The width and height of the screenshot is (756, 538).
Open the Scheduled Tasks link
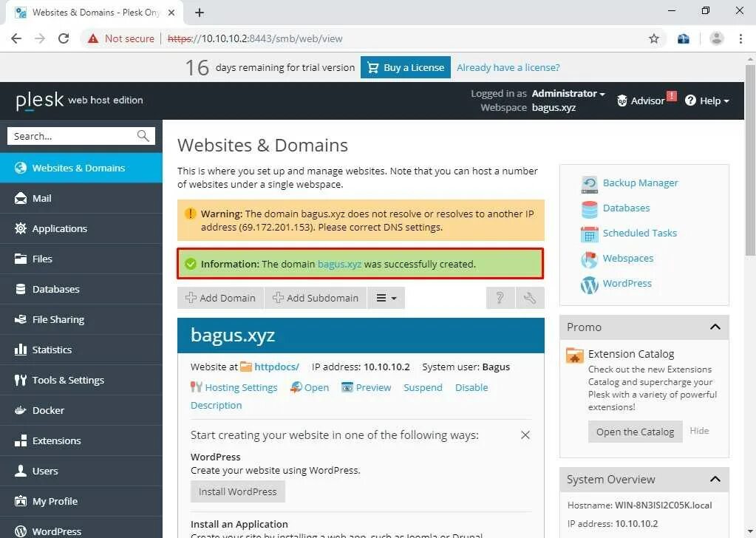(640, 233)
